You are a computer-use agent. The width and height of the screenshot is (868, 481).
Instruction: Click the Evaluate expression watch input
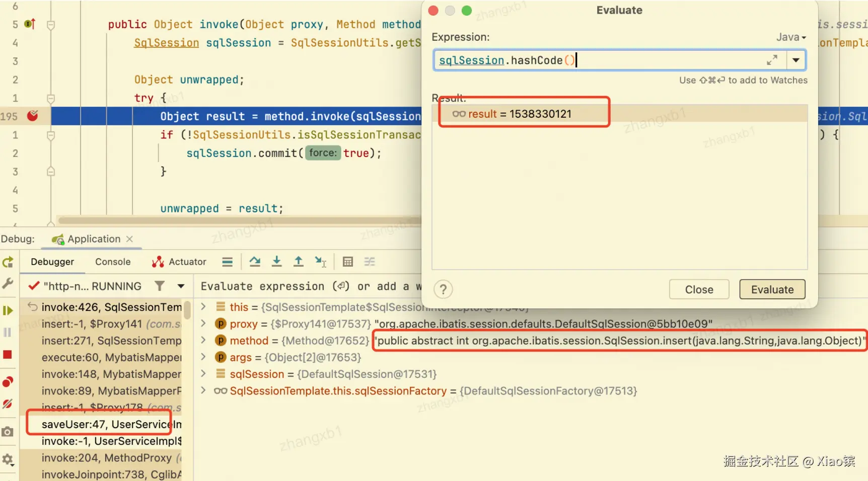click(x=311, y=286)
